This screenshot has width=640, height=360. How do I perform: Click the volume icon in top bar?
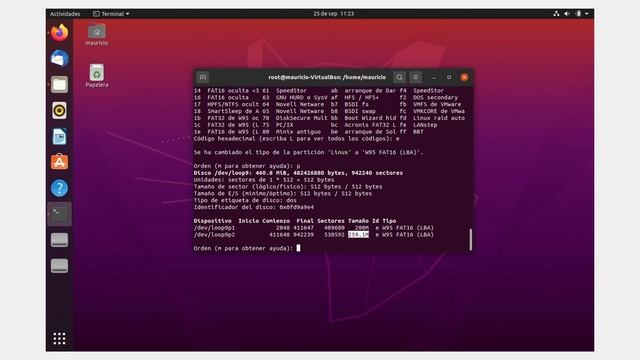[x=567, y=13]
